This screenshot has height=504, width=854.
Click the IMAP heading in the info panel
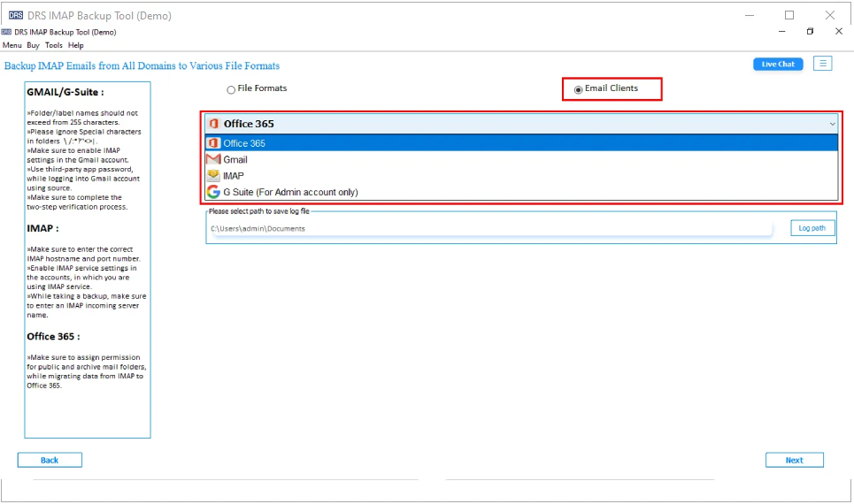point(42,228)
